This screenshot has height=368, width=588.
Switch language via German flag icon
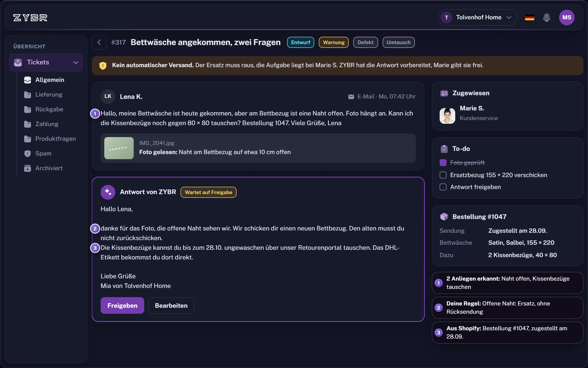(529, 17)
